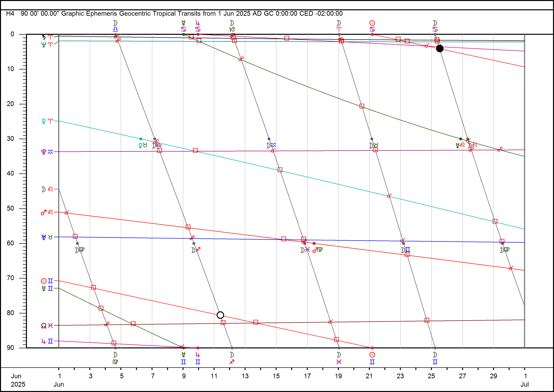
Task: Click the 15 date tick on bottom axis
Action: [x=276, y=376]
